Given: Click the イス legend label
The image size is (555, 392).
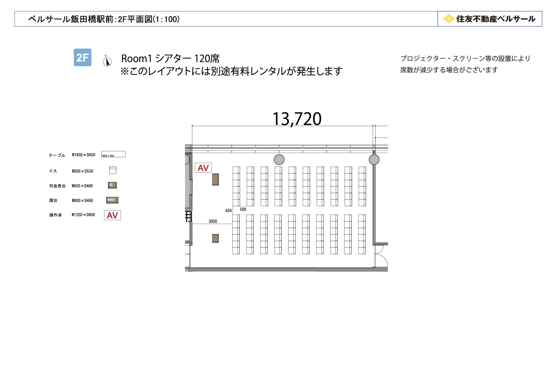Looking at the screenshot, I should pyautogui.click(x=53, y=171).
